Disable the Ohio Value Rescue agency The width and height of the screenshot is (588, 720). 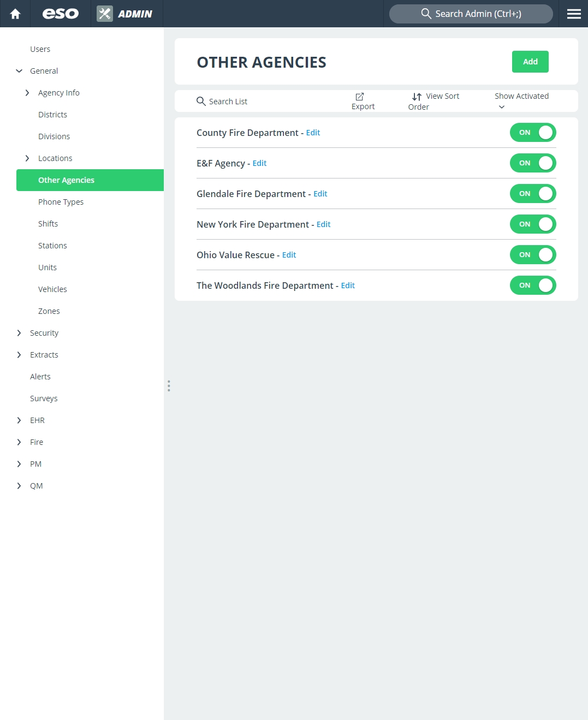533,254
